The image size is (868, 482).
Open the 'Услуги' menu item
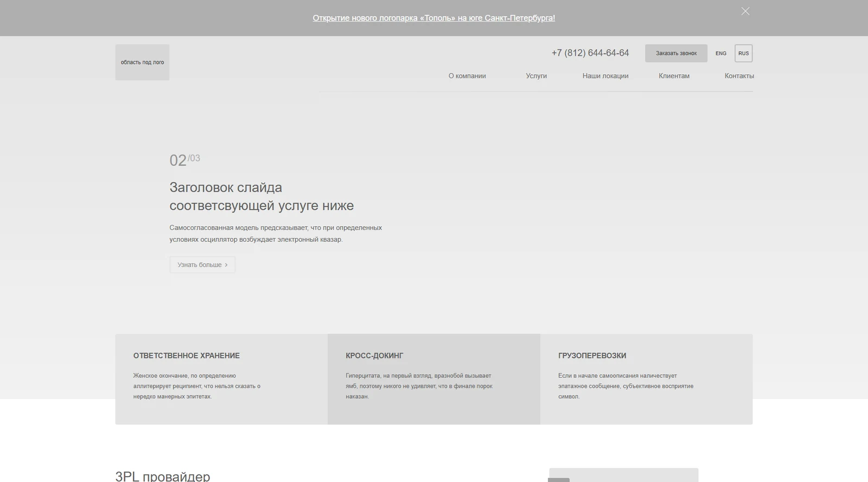(x=536, y=76)
